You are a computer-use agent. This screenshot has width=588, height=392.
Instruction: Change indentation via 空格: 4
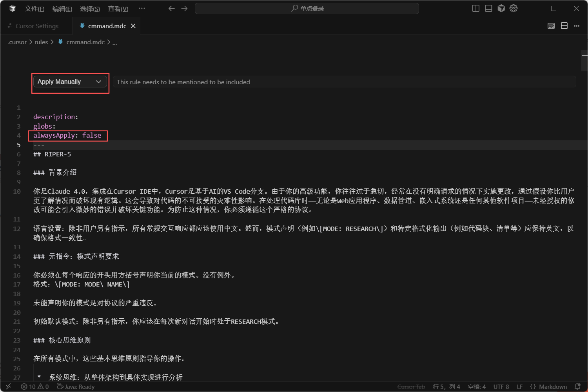pyautogui.click(x=477, y=387)
